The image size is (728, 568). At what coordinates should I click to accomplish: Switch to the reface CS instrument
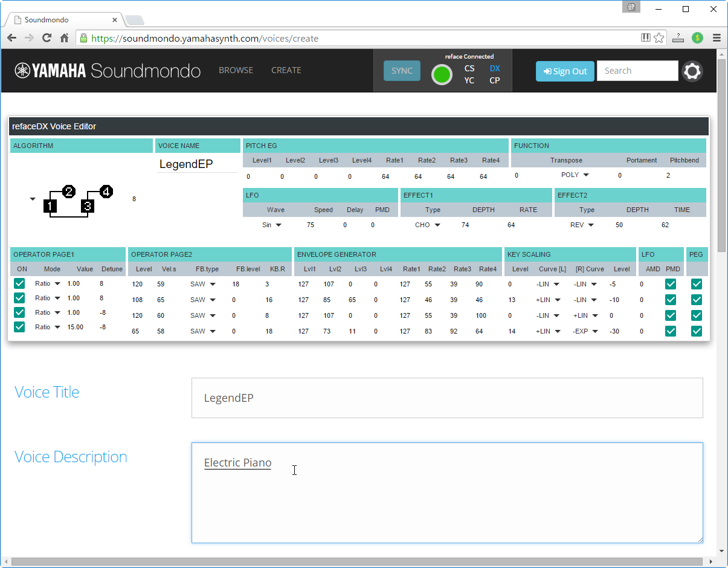click(x=469, y=68)
